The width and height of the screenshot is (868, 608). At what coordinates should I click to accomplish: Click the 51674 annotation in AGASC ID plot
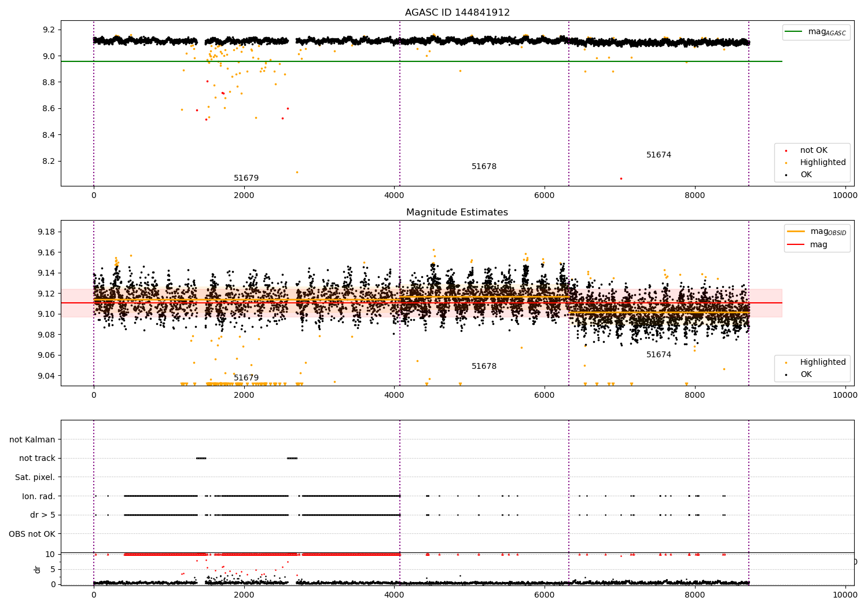[659, 155]
